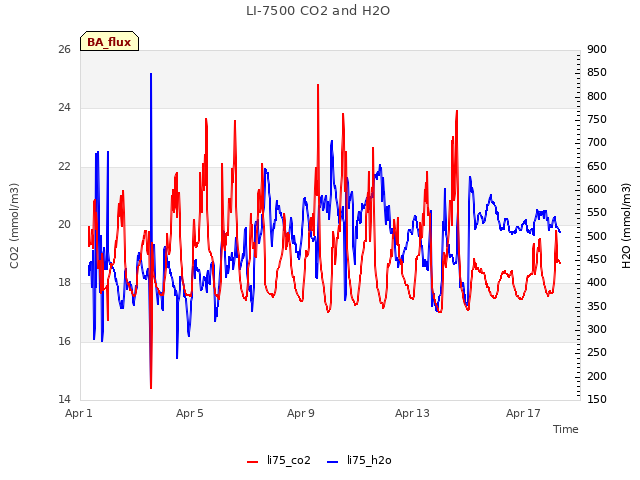The width and height of the screenshot is (640, 480).
Task: Select the H2O (mmol/m3) axis title
Action: coord(626,226)
